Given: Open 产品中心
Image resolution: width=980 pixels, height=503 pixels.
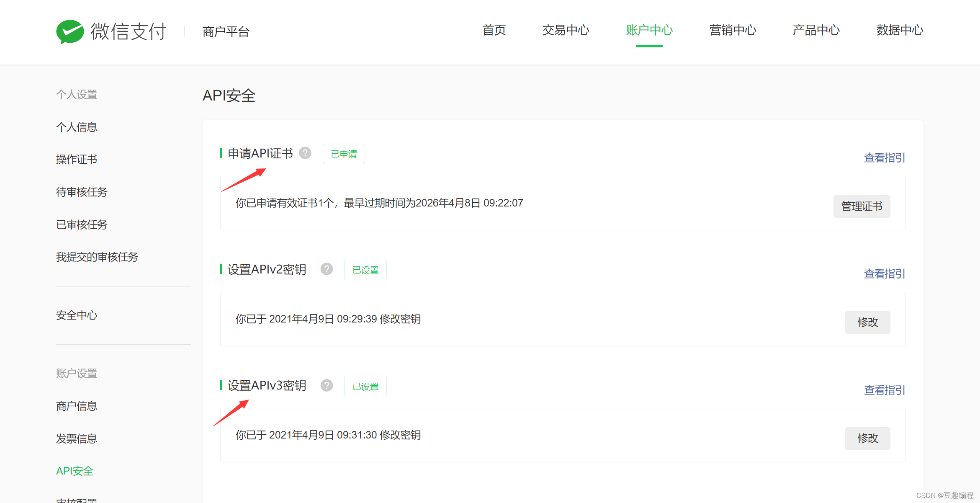Looking at the screenshot, I should point(815,30).
